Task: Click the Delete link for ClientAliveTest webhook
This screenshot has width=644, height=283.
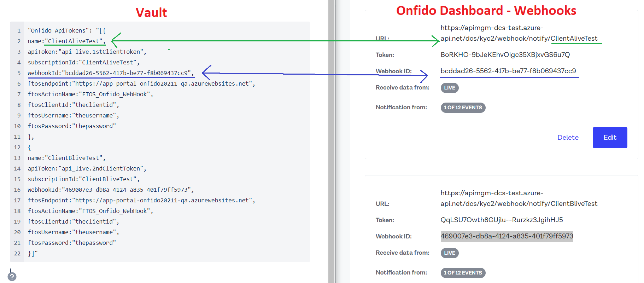Action: (568, 138)
